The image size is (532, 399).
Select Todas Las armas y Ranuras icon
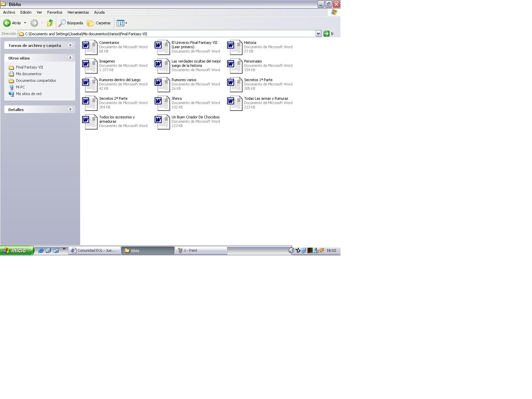click(x=235, y=103)
